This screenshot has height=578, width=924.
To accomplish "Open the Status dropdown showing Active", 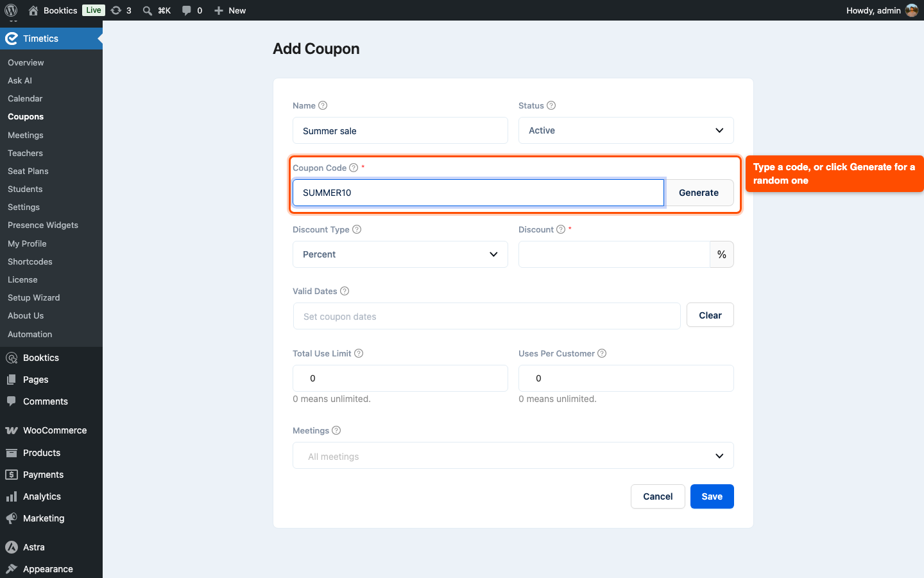I will [626, 130].
